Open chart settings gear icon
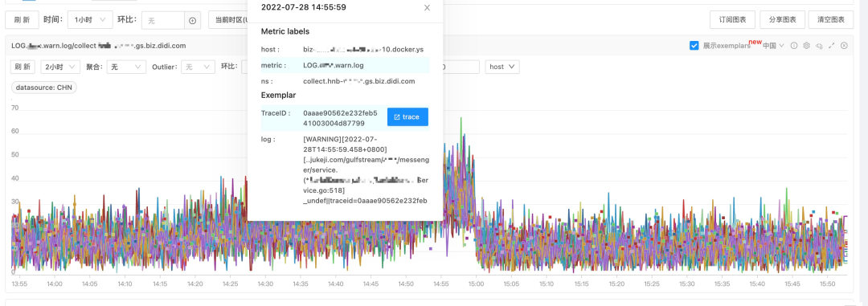The image size is (868, 306). click(807, 46)
